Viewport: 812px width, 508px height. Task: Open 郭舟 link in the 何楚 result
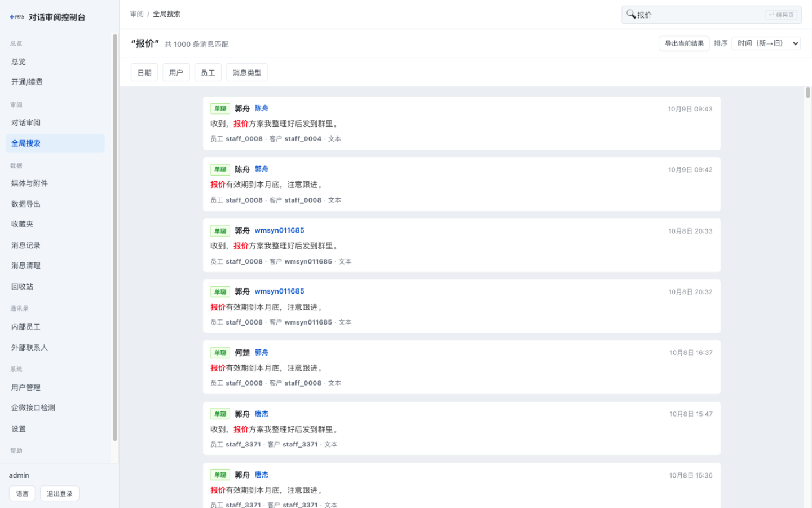(262, 353)
